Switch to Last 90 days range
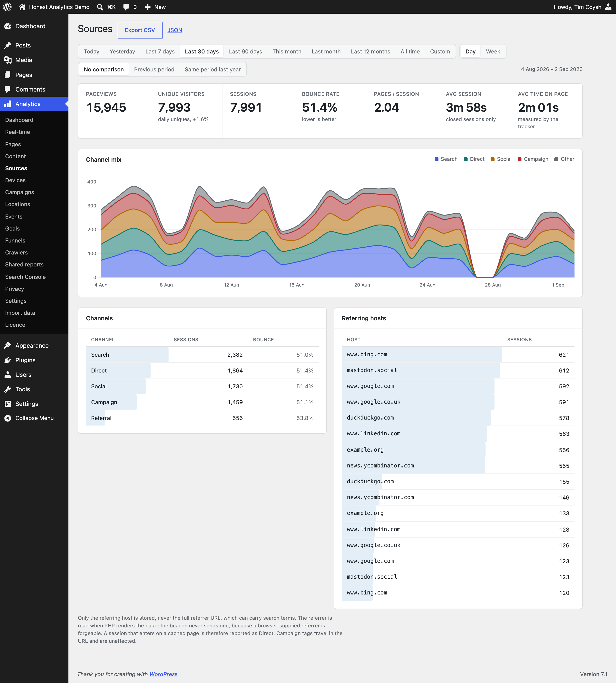Screen dimensions: 616x683 coord(245,52)
